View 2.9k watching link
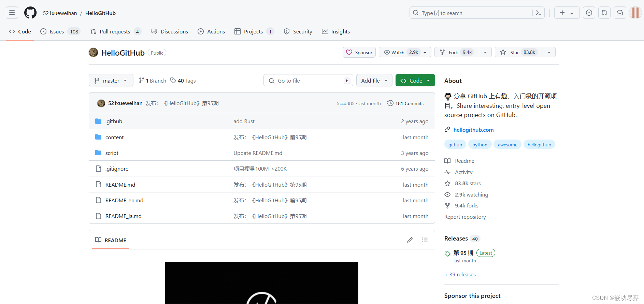The width and height of the screenshot is (644, 304). coord(467,194)
